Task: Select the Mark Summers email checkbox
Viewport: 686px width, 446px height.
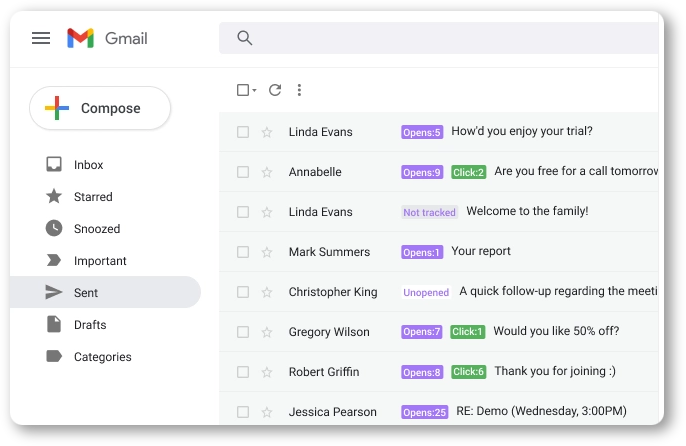Action: [x=243, y=252]
